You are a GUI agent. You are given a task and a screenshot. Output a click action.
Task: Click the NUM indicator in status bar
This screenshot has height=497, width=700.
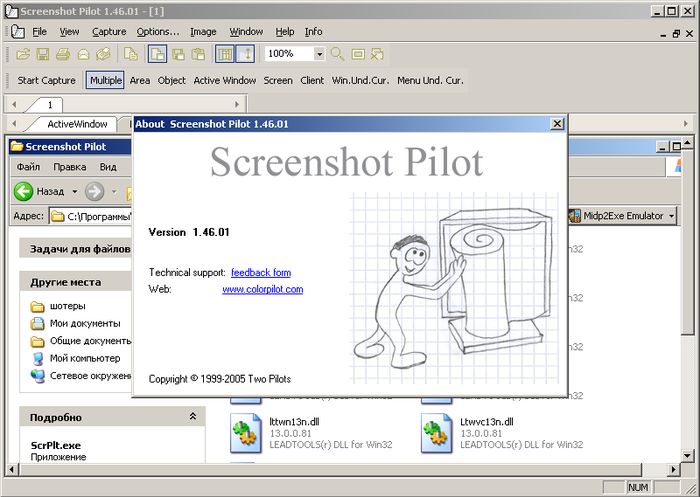point(638,488)
